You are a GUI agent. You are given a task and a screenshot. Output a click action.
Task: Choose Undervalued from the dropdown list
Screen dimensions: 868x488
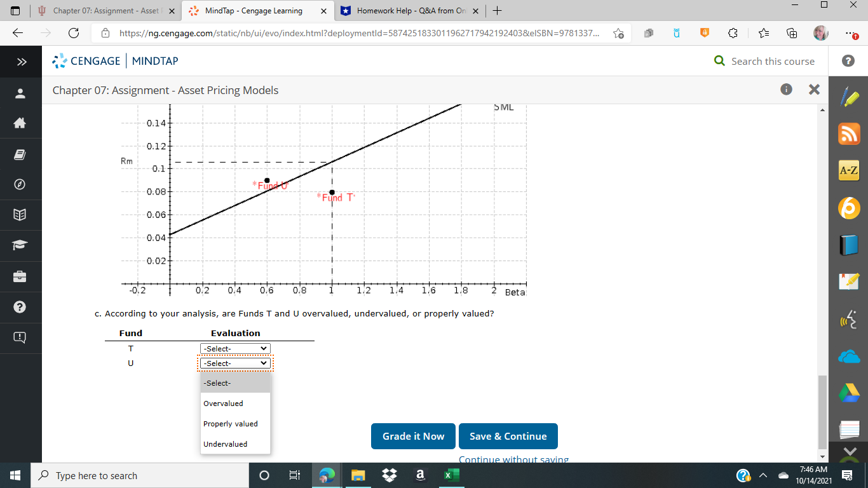pos(236,444)
